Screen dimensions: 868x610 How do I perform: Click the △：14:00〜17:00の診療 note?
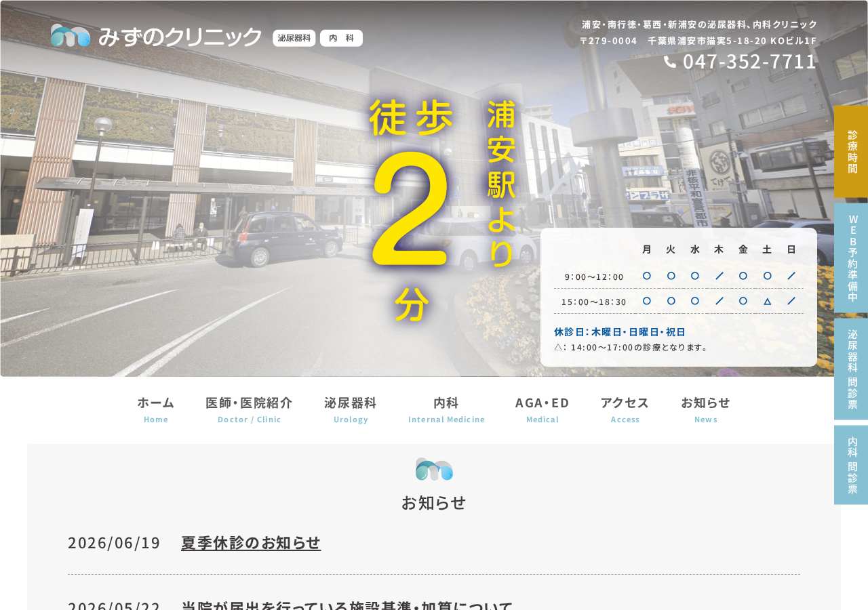[631, 348]
